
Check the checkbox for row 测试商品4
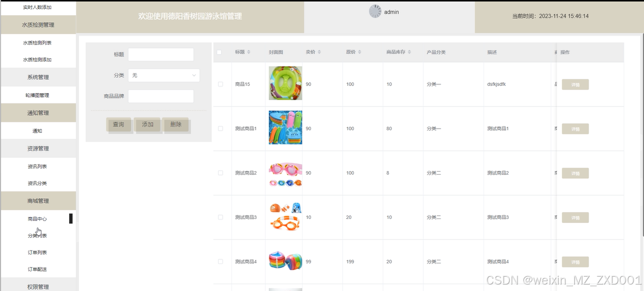pyautogui.click(x=221, y=262)
